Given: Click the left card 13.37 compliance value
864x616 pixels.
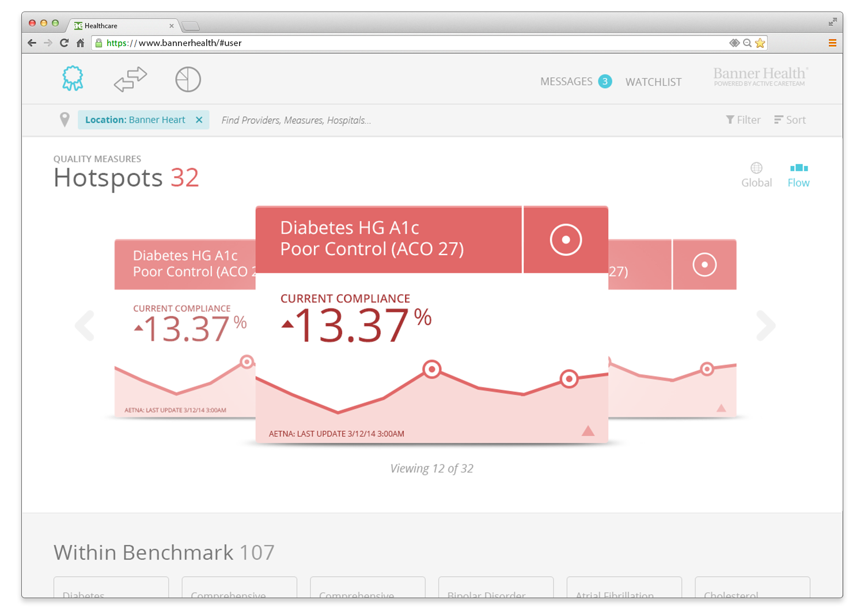Looking at the screenshot, I should point(190,329).
